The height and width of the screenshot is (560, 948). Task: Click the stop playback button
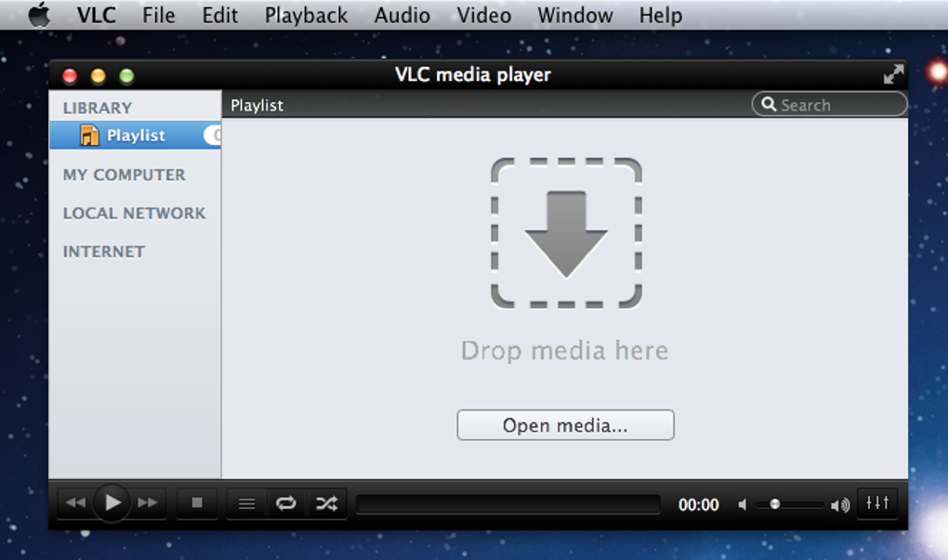pos(196,502)
